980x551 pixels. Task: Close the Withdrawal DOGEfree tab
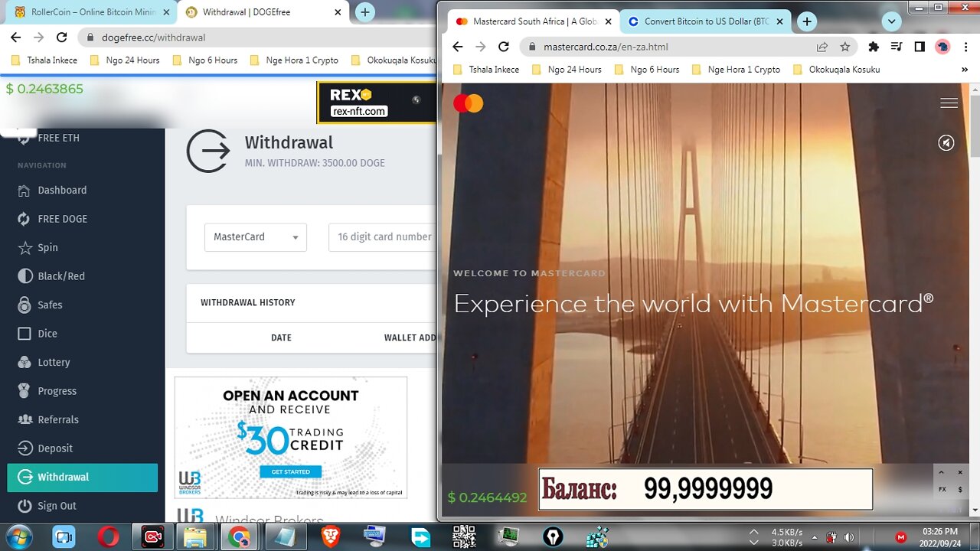tap(338, 12)
